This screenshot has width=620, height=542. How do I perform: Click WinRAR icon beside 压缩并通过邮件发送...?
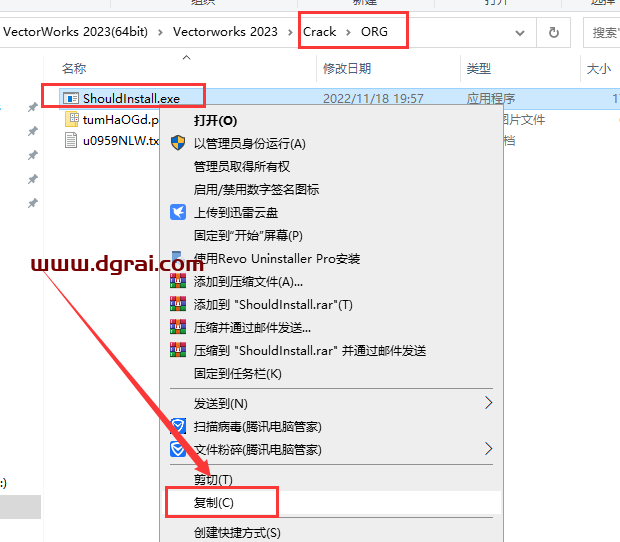click(x=178, y=327)
